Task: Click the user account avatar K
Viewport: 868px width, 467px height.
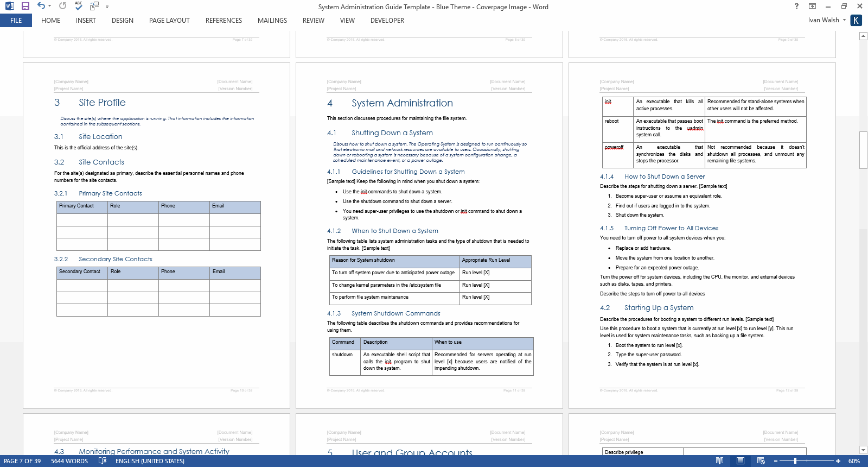Action: [x=856, y=20]
